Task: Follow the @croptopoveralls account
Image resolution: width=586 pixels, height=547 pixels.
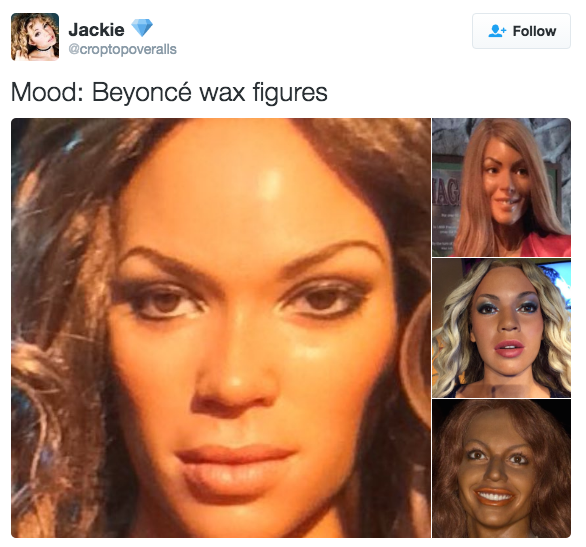Action: 521,31
